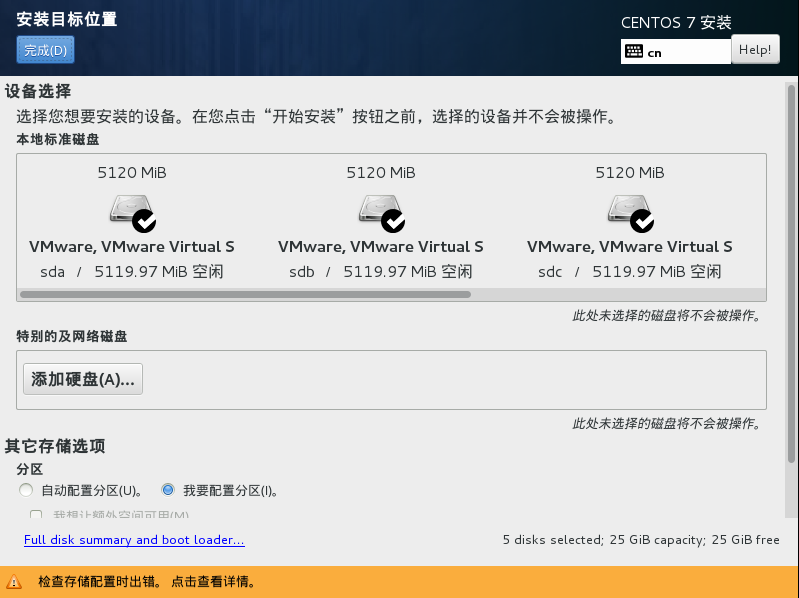The width and height of the screenshot is (799, 598).
Task: Select the sdb hard disk icon
Action: click(381, 213)
